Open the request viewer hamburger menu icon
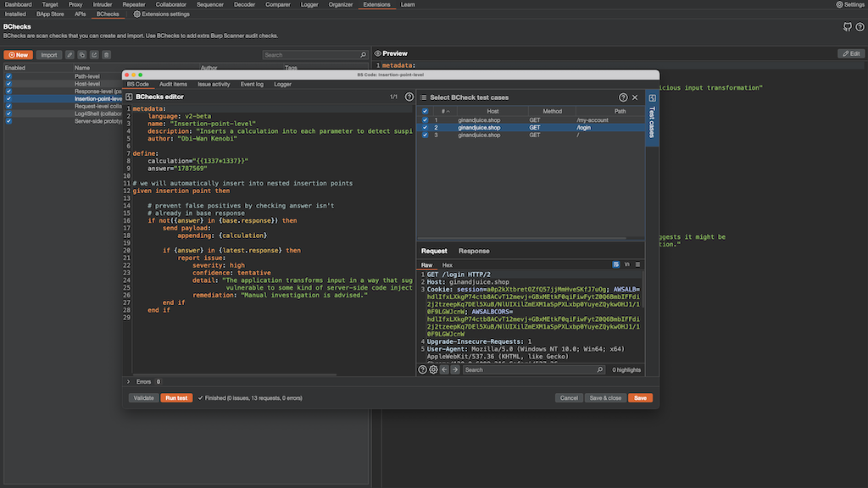Screen dimensions: 868x488 [637, 264]
